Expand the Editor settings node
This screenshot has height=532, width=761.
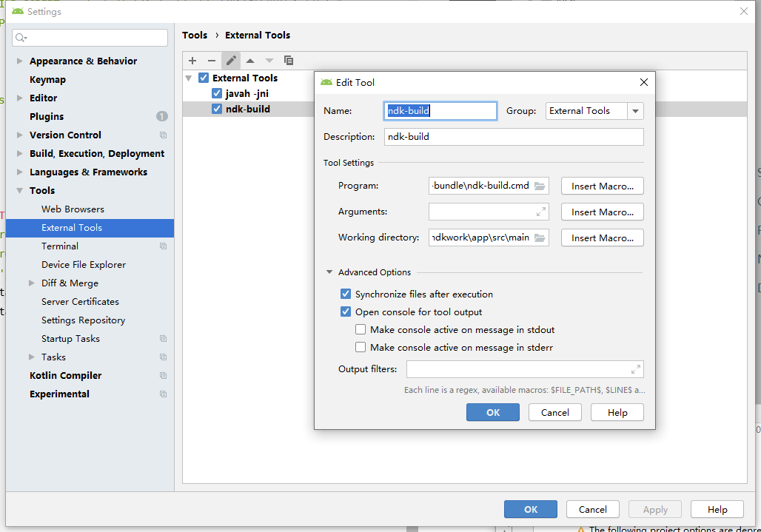pos(20,98)
